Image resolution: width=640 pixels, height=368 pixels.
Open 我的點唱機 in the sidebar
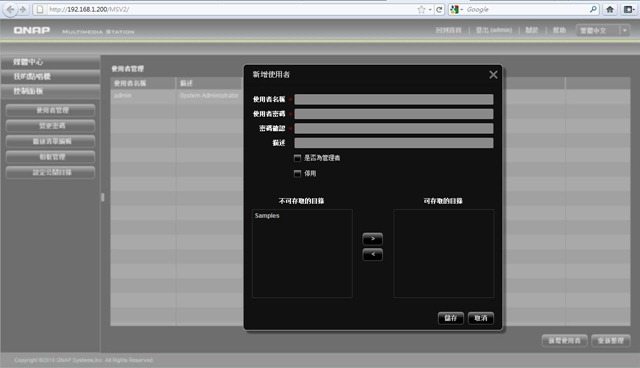tap(50, 77)
